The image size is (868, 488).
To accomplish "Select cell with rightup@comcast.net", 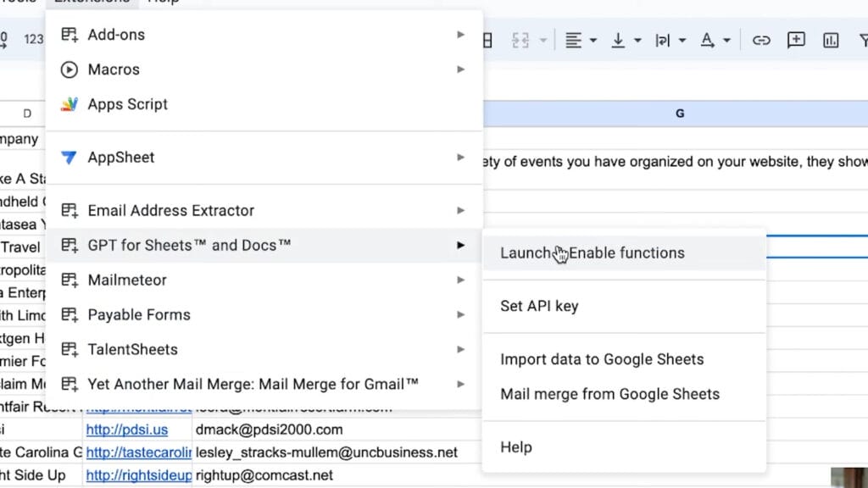I will pyautogui.click(x=337, y=475).
